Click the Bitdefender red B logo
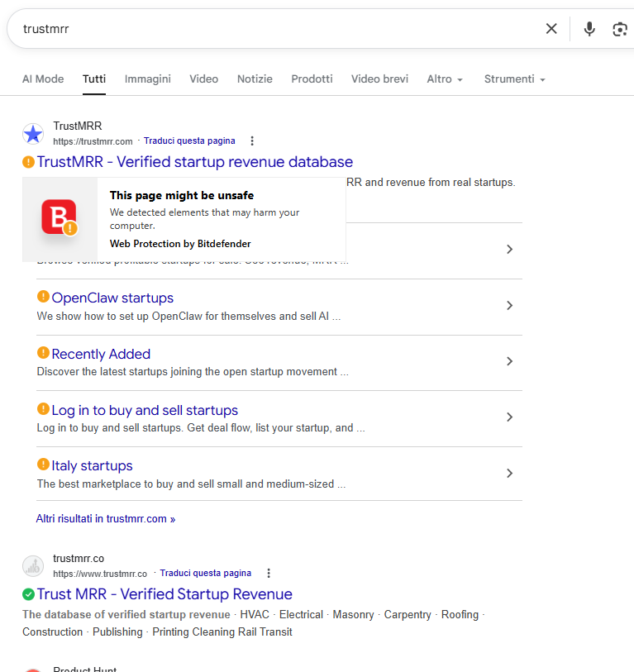Image resolution: width=634 pixels, height=672 pixels. coord(60,217)
